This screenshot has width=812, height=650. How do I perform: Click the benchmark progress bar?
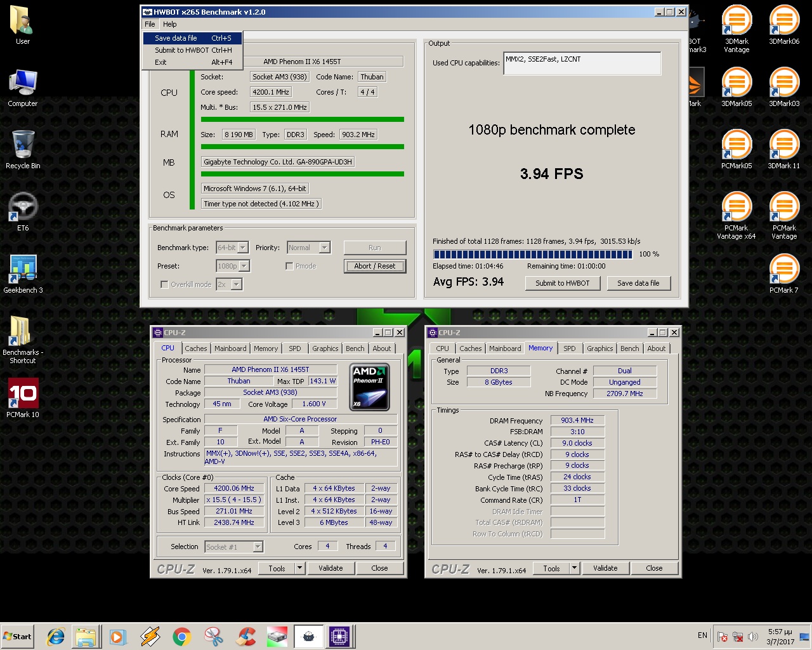click(x=533, y=254)
